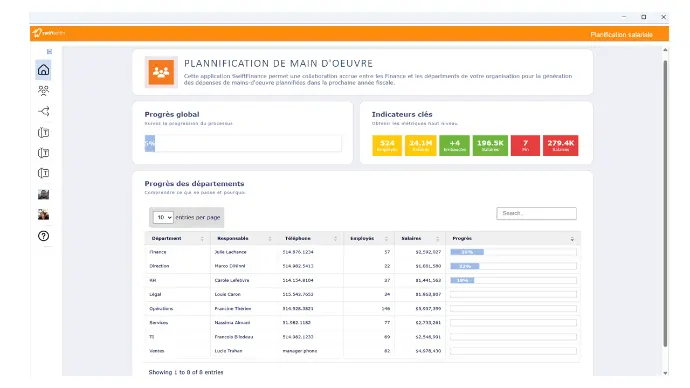Click the empty Légal row progress bar
690x388 pixels.
[513, 294]
